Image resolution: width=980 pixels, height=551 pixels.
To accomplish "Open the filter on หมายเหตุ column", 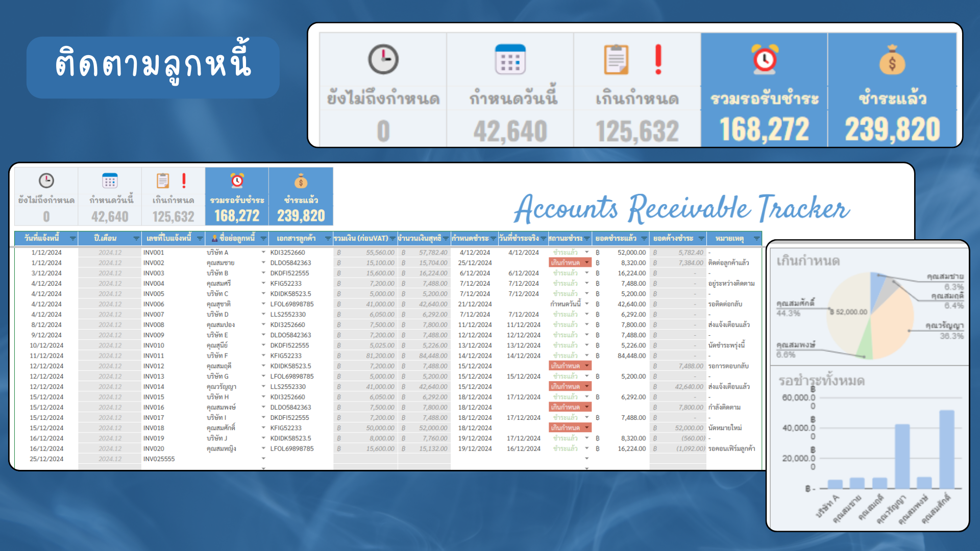I will 756,239.
